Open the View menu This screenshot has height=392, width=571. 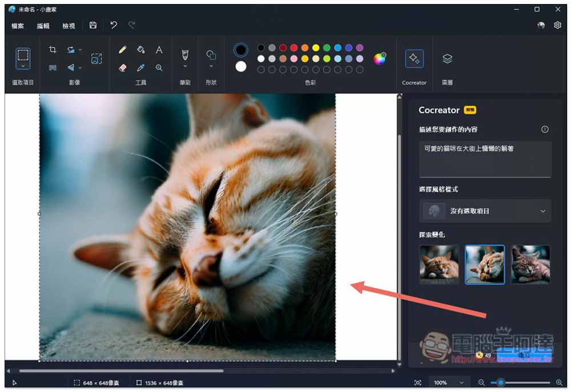point(69,26)
